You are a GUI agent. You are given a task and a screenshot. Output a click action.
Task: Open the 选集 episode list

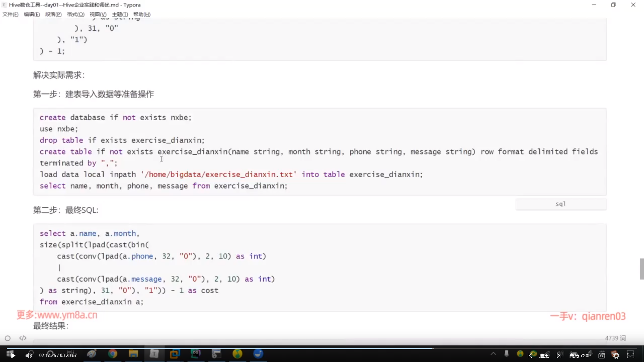544,356
